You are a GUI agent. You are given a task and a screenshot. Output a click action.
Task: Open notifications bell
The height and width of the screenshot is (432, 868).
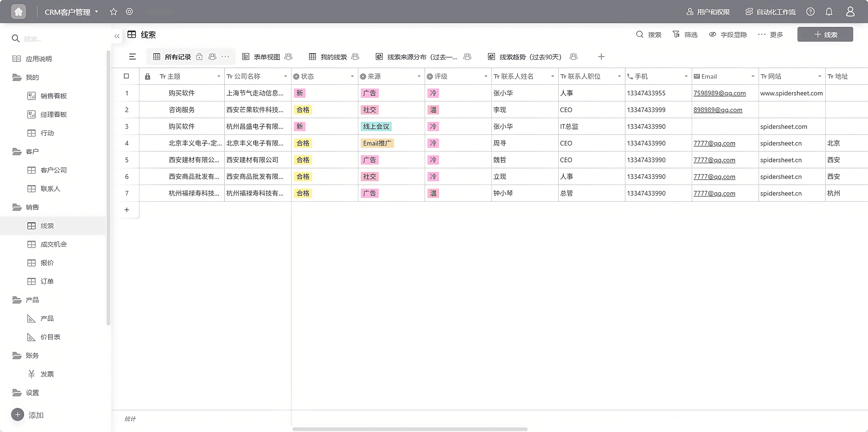tap(829, 12)
